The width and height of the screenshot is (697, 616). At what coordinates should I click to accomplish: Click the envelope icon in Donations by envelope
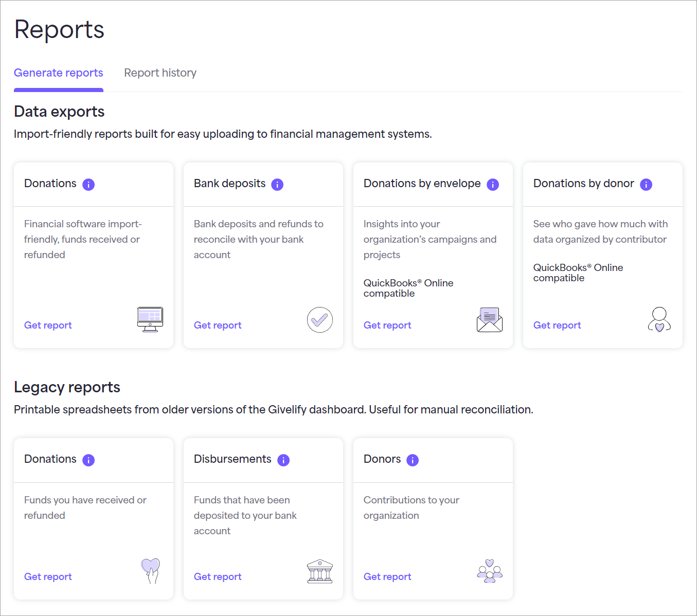[490, 319]
